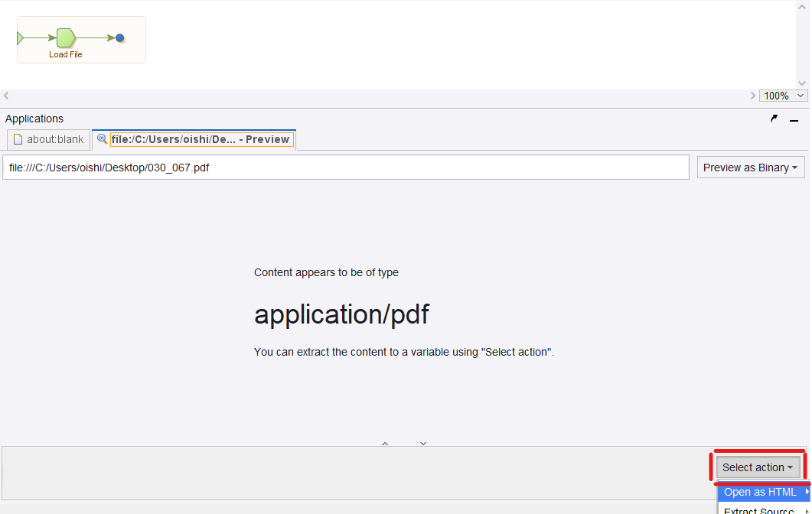Click the workflow vertical scroll up arrow
The height and width of the screenshot is (514, 812).
(801, 7)
